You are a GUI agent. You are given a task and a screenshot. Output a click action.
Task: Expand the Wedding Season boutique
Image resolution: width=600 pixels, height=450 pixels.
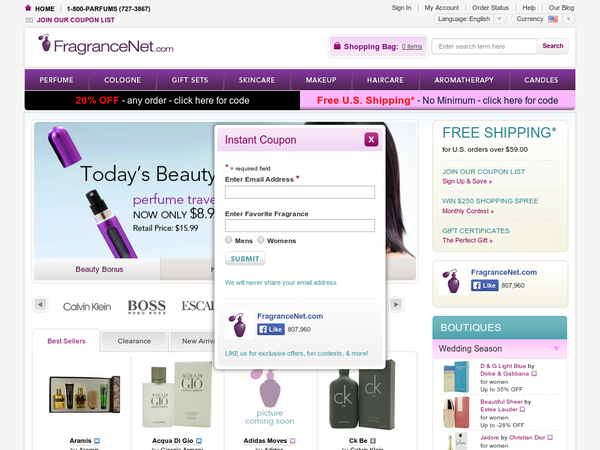tap(500, 349)
